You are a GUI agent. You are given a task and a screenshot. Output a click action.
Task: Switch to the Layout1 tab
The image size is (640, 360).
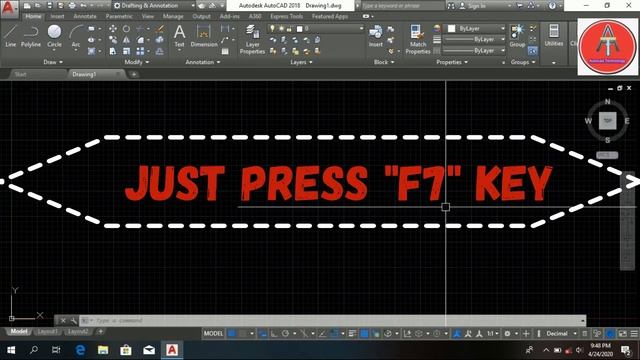(x=47, y=331)
